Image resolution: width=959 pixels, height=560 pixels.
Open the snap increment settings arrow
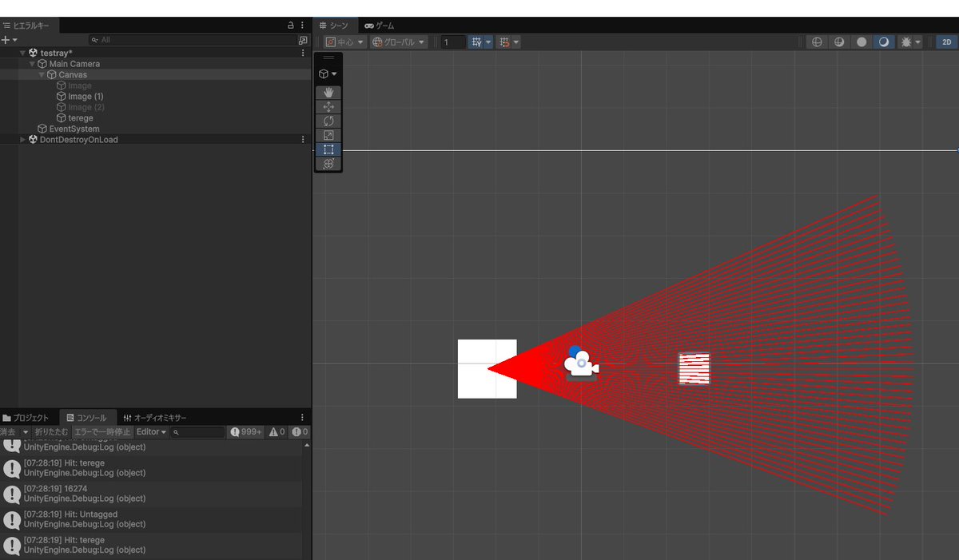(x=516, y=42)
